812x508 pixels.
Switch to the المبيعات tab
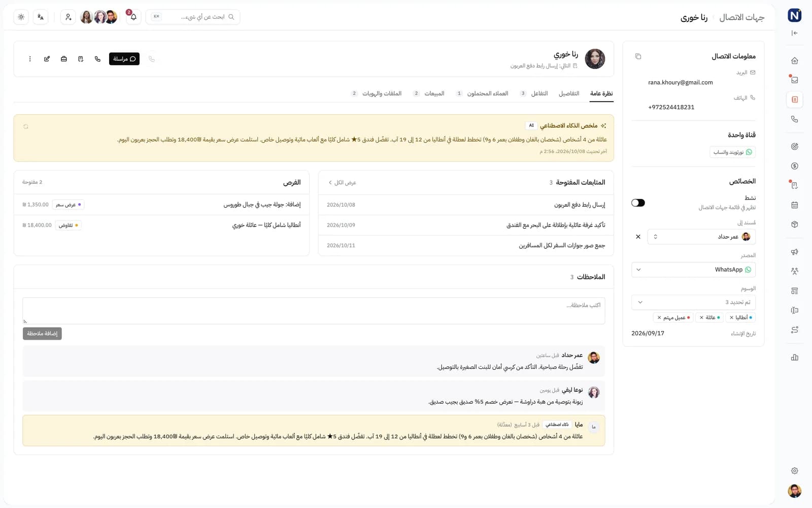pos(429,93)
